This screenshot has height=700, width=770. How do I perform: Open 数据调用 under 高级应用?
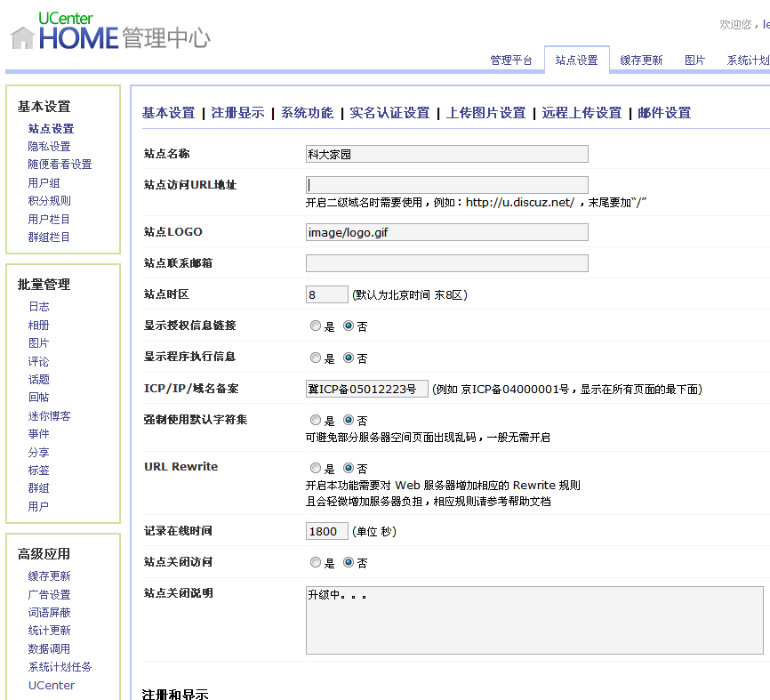pyautogui.click(x=49, y=649)
